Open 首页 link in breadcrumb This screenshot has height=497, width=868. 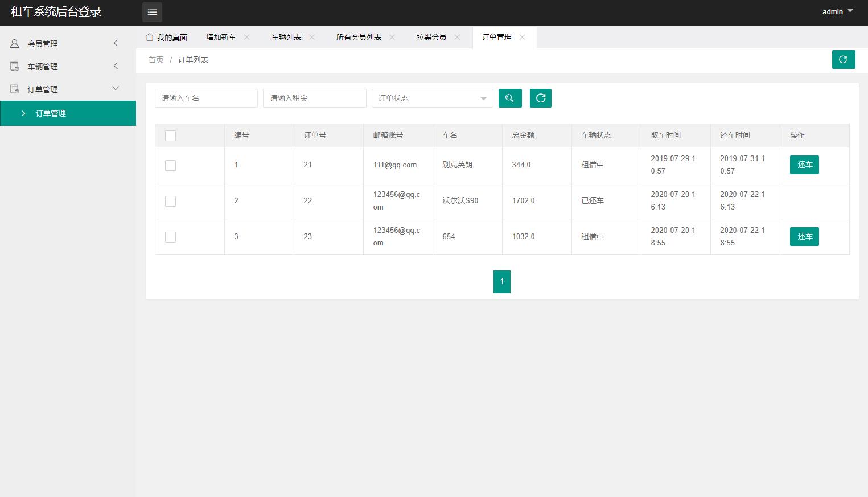tap(155, 59)
